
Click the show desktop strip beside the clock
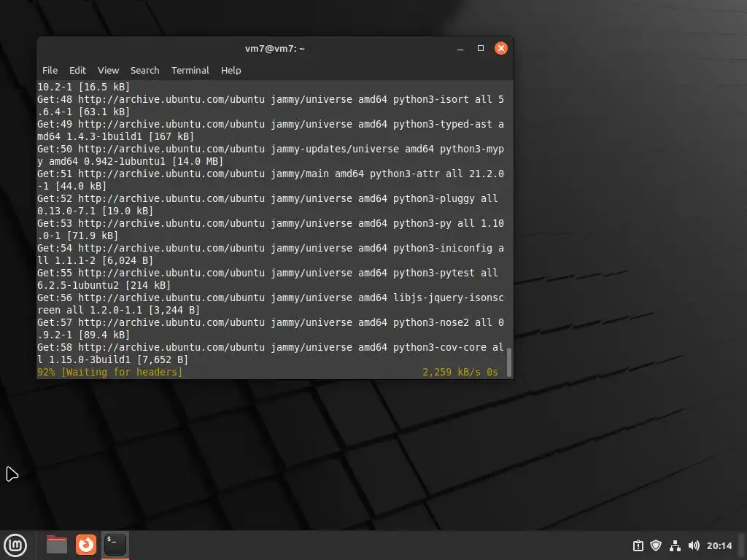click(x=743, y=545)
